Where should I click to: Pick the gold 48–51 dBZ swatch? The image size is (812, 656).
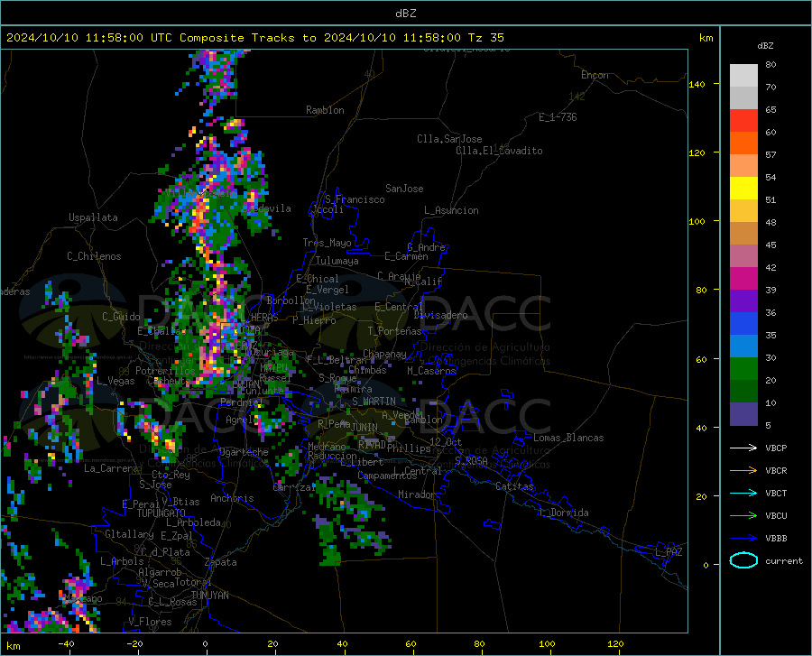743,211
